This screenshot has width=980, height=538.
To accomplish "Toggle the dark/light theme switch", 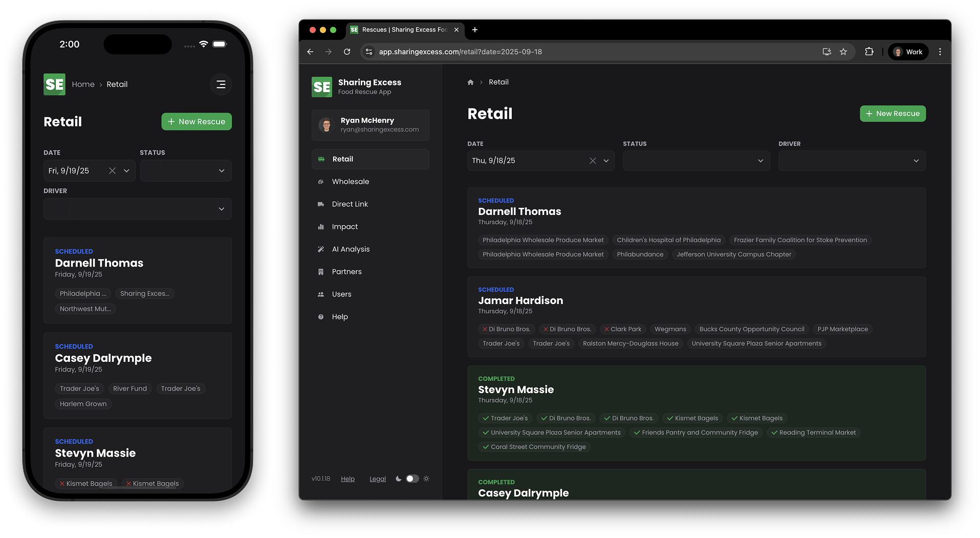I will click(412, 479).
